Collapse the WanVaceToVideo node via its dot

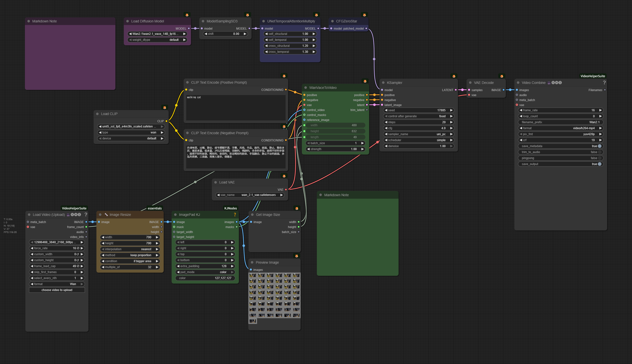(x=305, y=87)
